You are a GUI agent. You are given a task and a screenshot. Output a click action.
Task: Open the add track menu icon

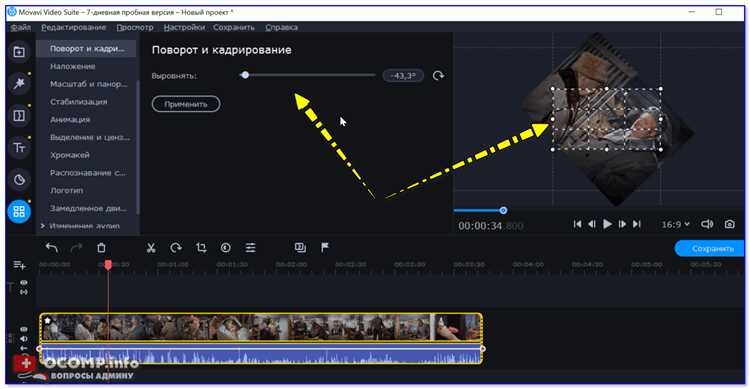[20, 265]
